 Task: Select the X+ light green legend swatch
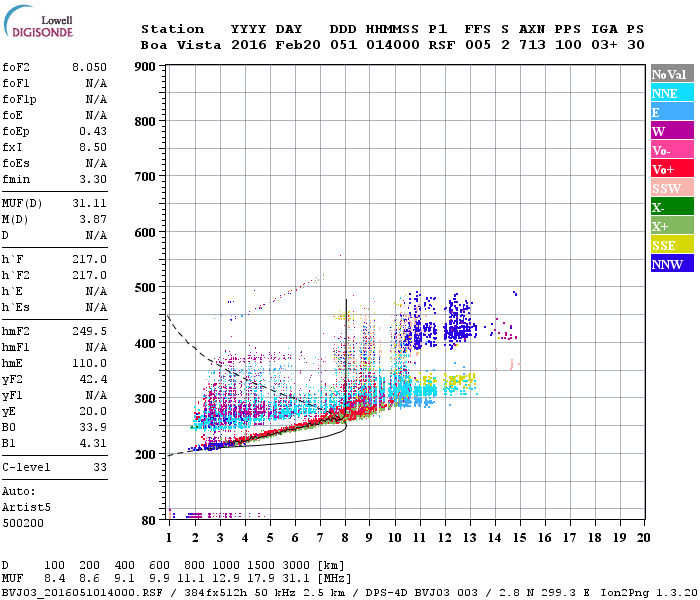tap(672, 225)
